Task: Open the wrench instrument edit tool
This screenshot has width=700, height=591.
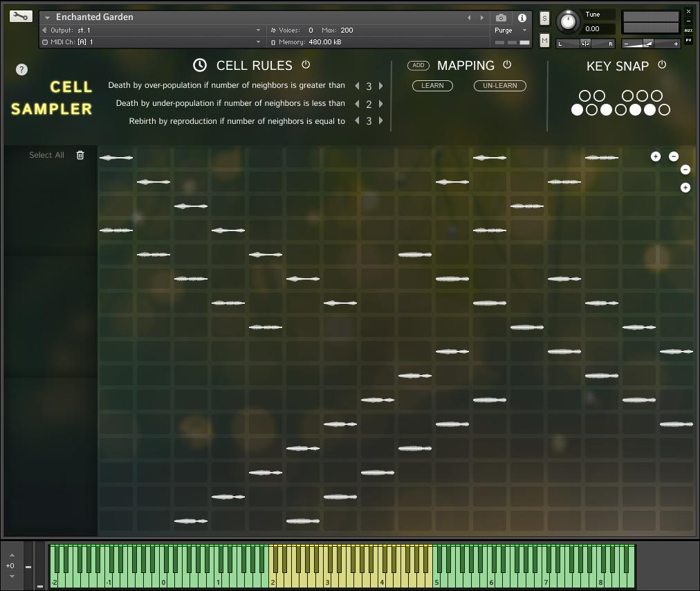Action: 21,16
